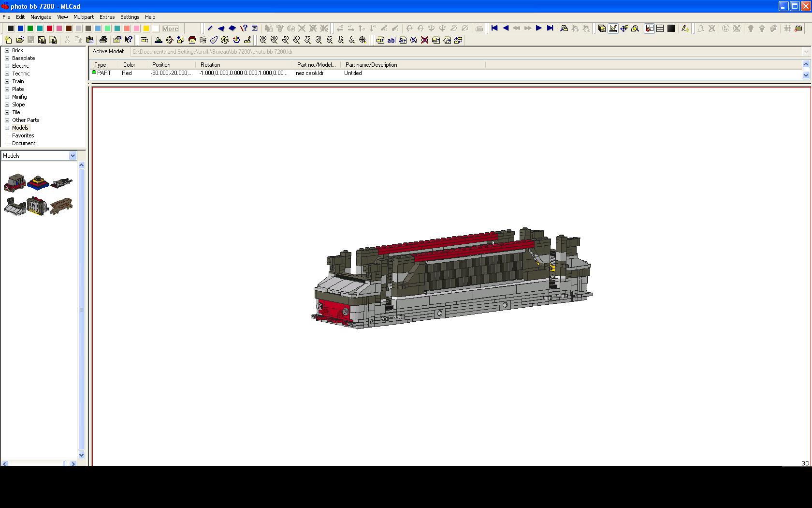Select the Document tree item

coord(24,143)
